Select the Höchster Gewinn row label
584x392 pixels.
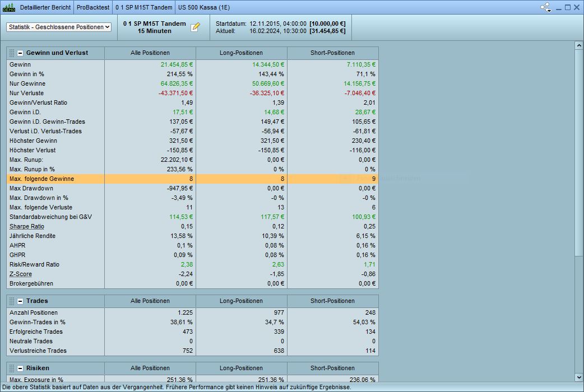(33, 141)
